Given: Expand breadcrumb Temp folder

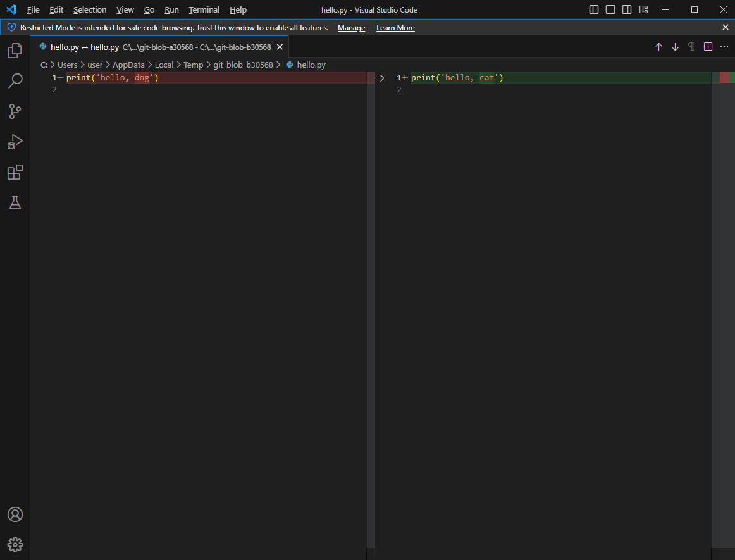Looking at the screenshot, I should tap(193, 65).
